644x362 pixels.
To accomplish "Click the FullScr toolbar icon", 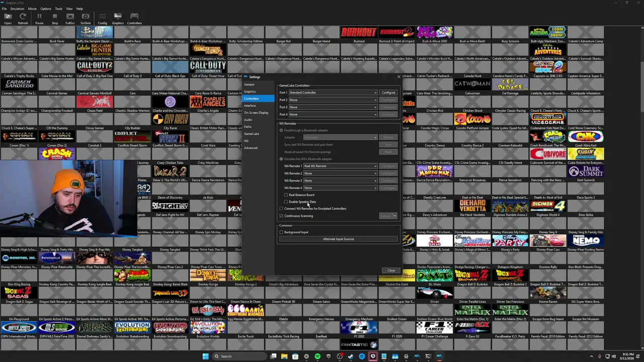I will click(x=70, y=17).
